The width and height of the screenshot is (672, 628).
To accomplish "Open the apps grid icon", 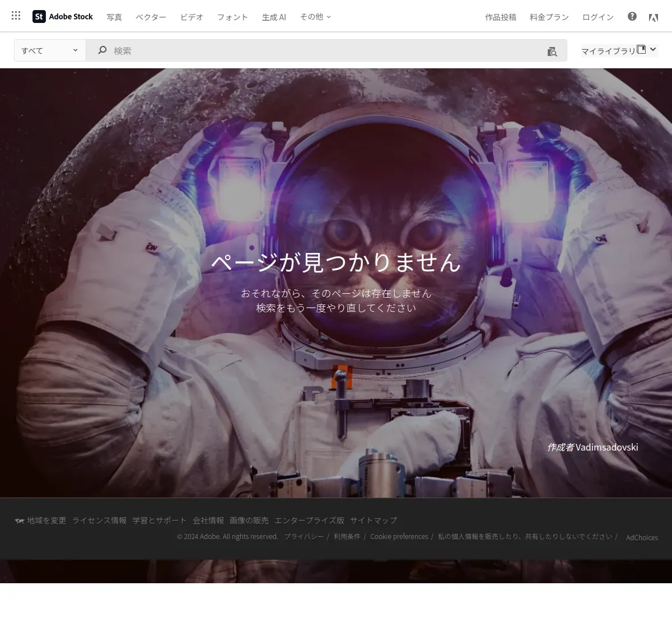I will click(16, 16).
